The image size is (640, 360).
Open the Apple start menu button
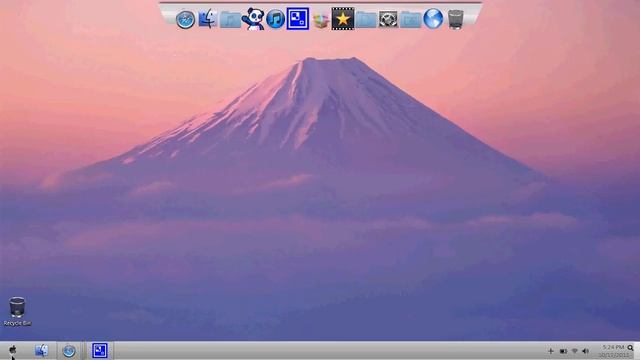pyautogui.click(x=13, y=350)
